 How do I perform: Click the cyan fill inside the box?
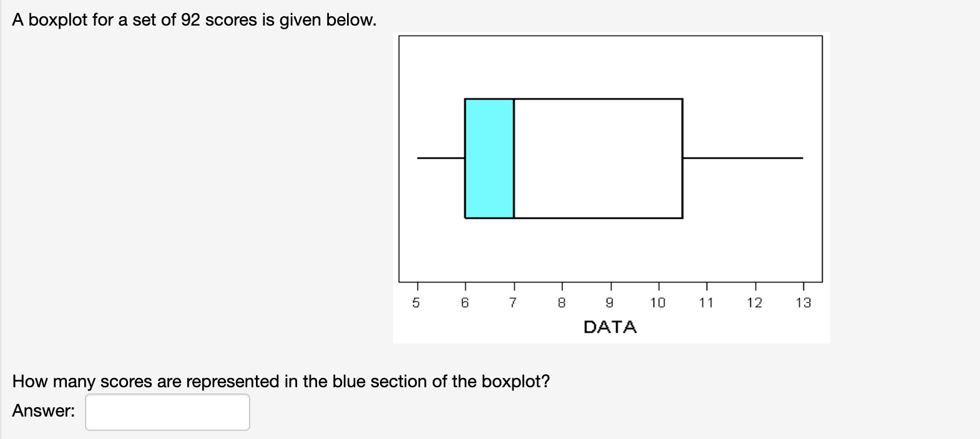click(x=488, y=187)
